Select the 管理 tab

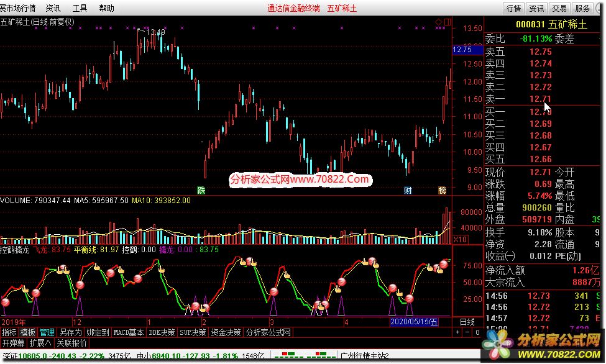click(x=47, y=332)
